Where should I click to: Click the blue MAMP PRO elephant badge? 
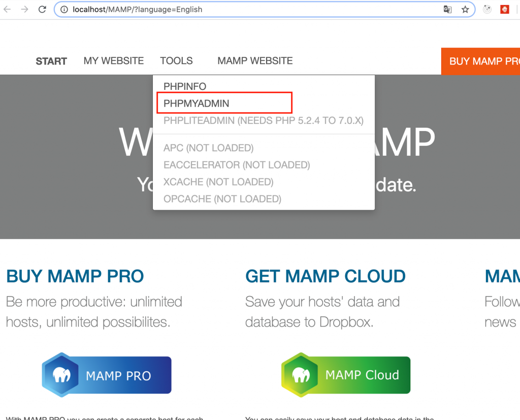[x=107, y=375]
